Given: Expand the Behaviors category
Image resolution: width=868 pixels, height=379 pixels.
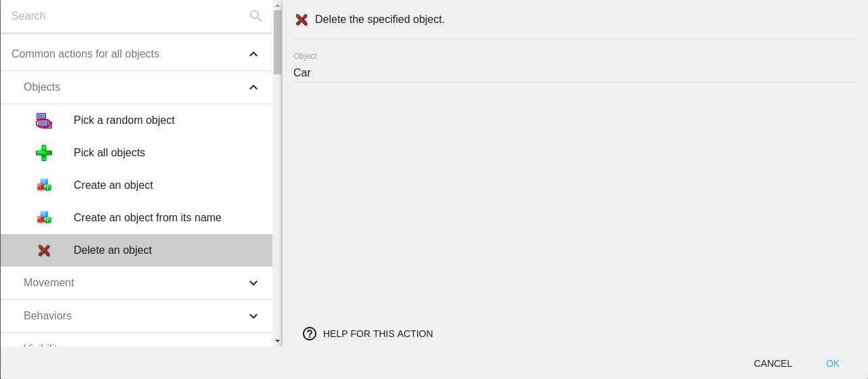Looking at the screenshot, I should click(254, 316).
